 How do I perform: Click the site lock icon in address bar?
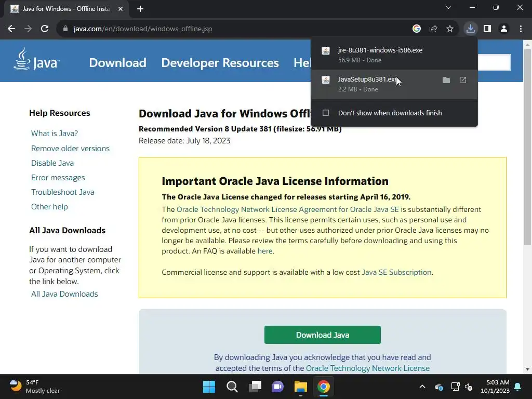tap(65, 29)
